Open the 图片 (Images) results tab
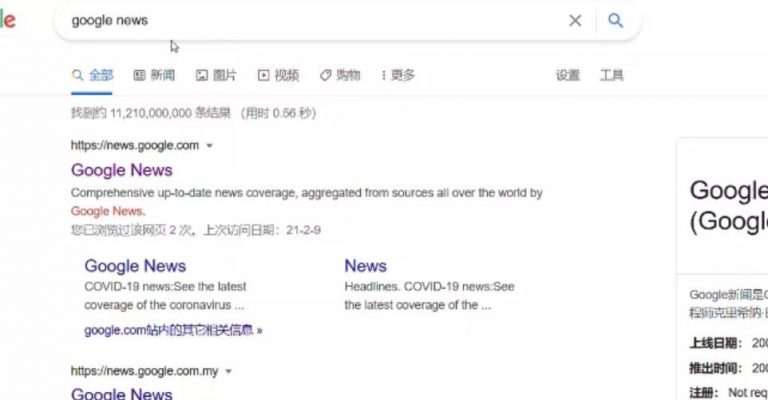 (216, 75)
